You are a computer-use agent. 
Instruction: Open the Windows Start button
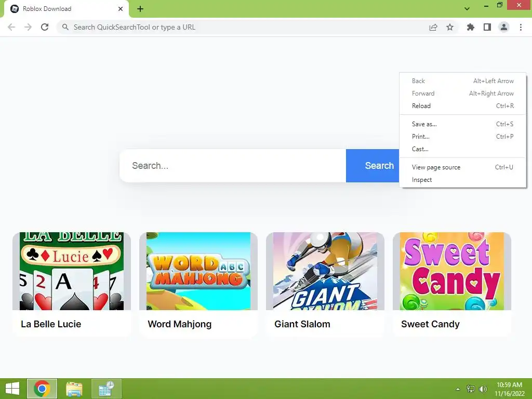pos(12,389)
